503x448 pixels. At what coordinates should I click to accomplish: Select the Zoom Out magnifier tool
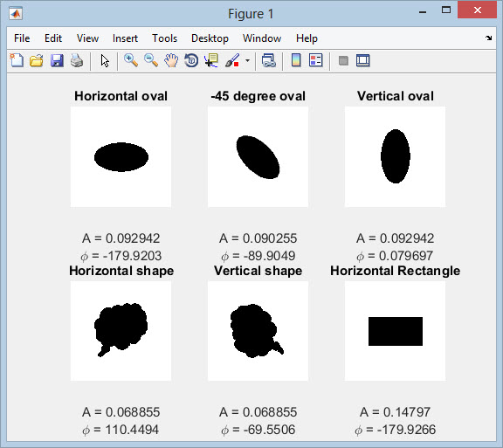151,60
